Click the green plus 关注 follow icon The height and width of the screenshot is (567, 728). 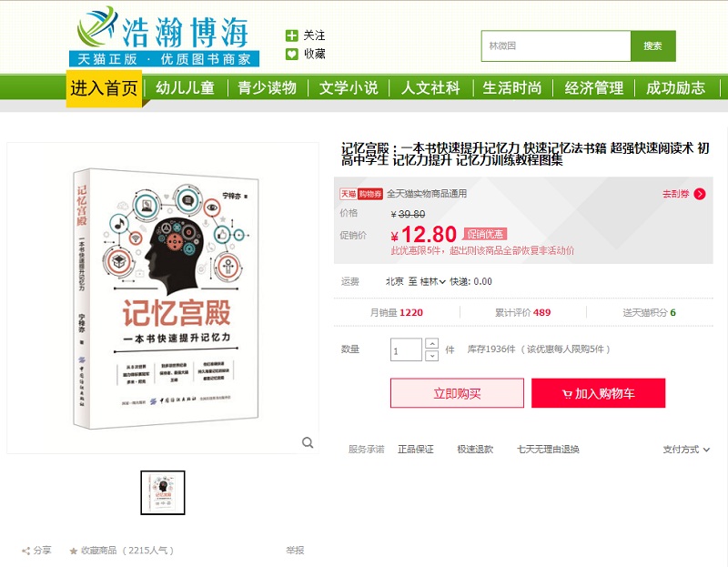click(291, 35)
